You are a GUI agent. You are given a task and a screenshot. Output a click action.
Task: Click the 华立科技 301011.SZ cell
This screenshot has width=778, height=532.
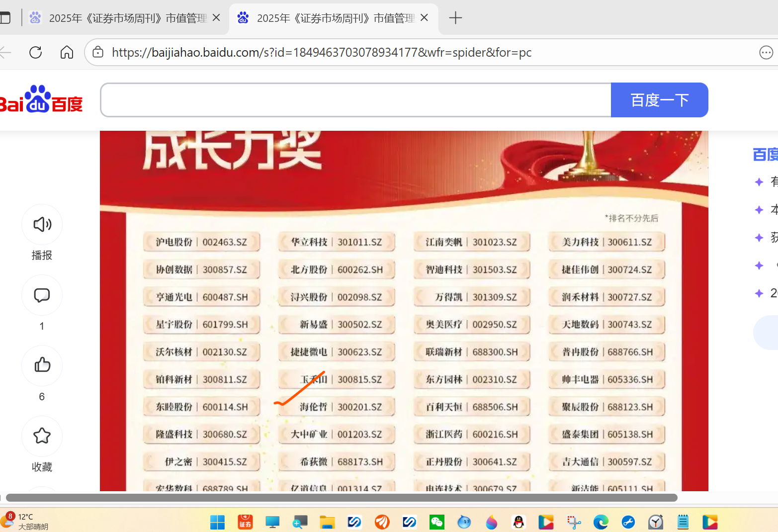pos(337,242)
